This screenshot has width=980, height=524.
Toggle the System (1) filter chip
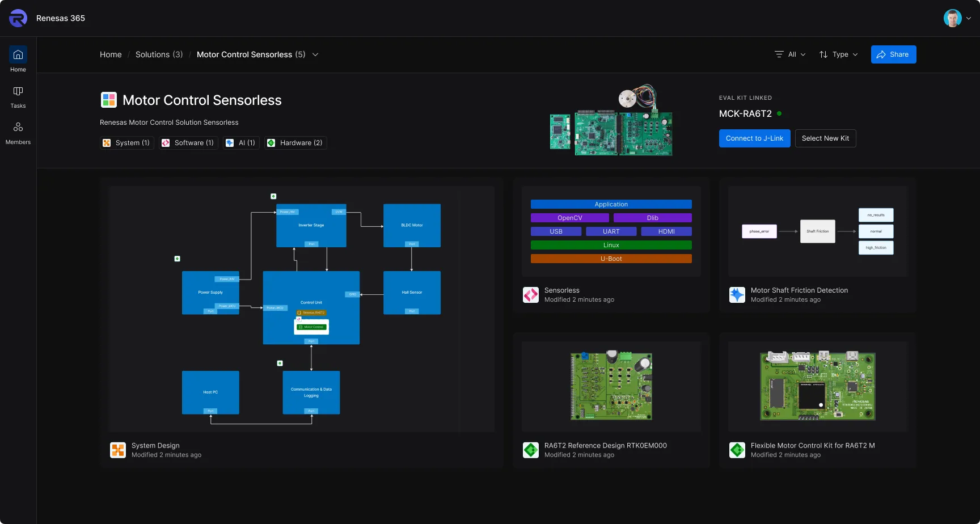point(126,143)
